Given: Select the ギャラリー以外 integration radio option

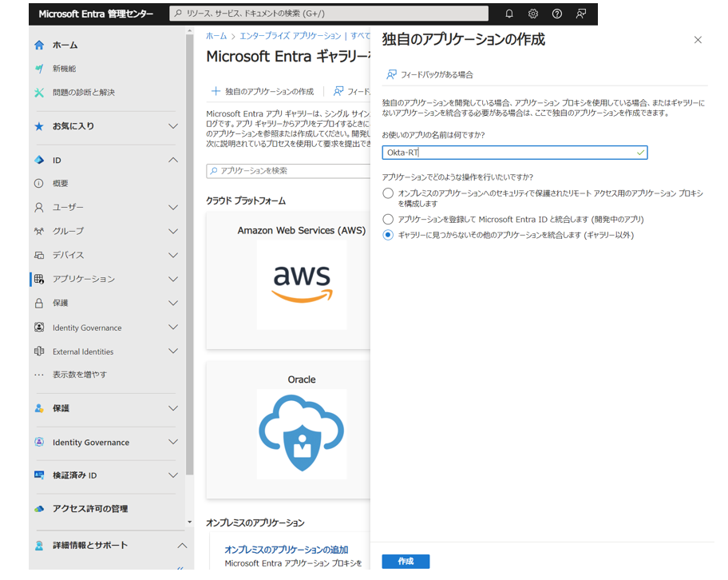Looking at the screenshot, I should pos(388,235).
